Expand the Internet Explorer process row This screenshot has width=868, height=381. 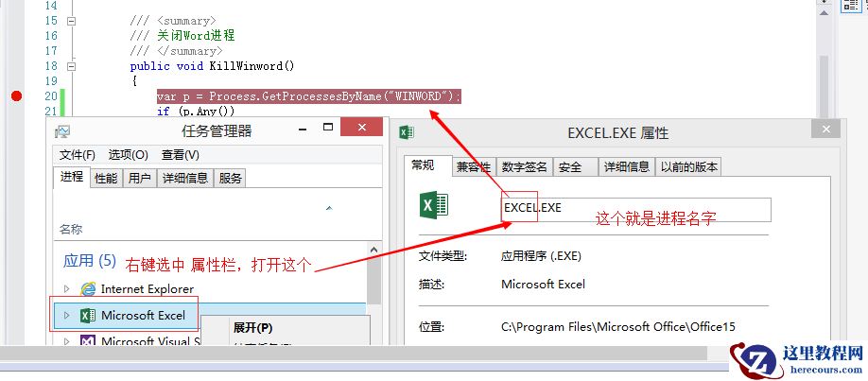click(67, 288)
